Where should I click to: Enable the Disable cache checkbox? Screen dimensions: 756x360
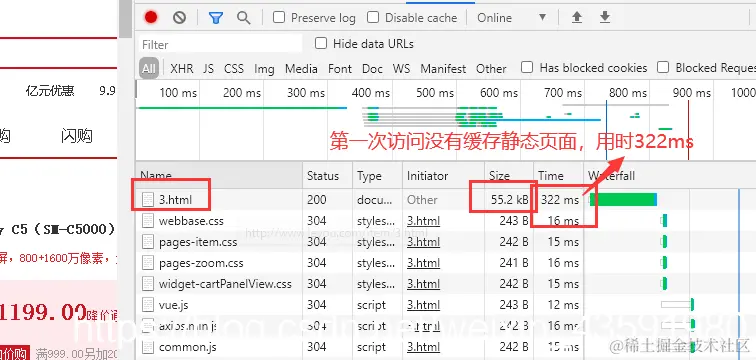pos(373,18)
